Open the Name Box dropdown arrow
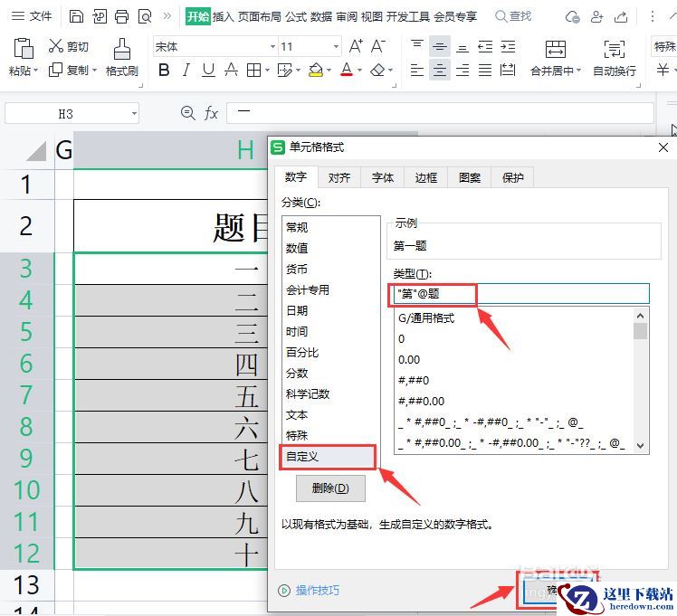This screenshot has width=677, height=616. coord(134,114)
